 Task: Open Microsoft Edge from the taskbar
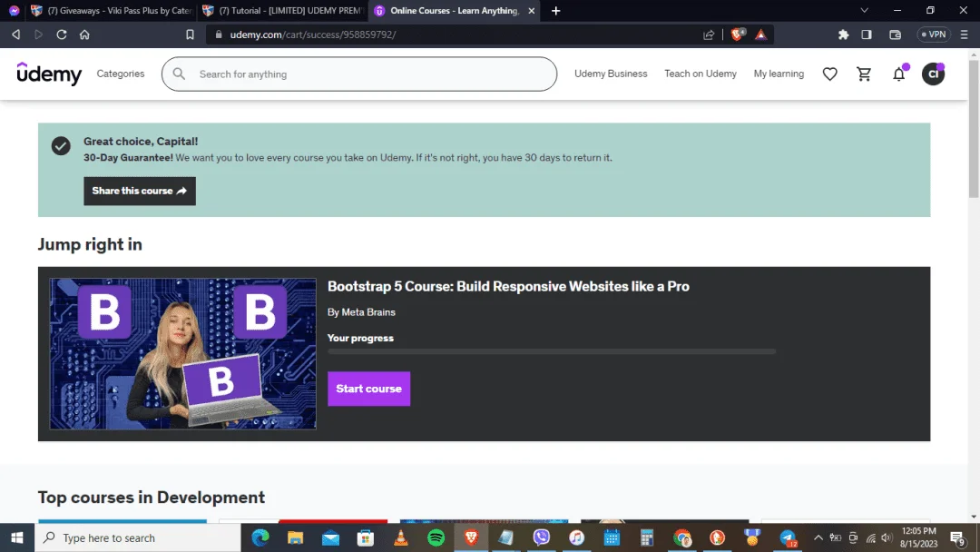pyautogui.click(x=260, y=537)
